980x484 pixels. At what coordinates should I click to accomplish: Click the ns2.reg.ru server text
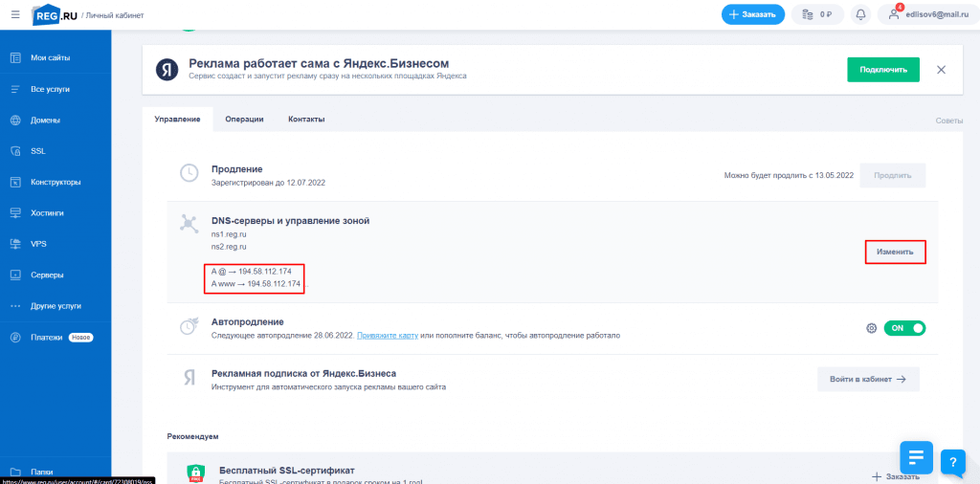(229, 246)
